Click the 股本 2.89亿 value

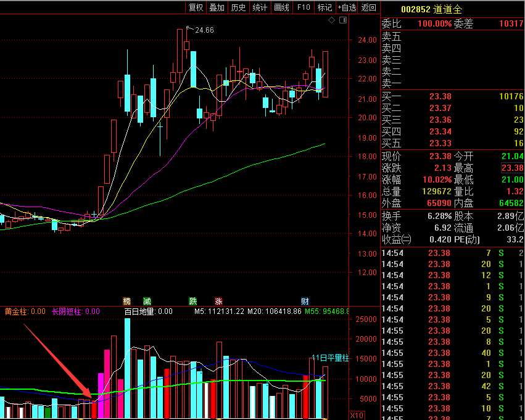511,216
